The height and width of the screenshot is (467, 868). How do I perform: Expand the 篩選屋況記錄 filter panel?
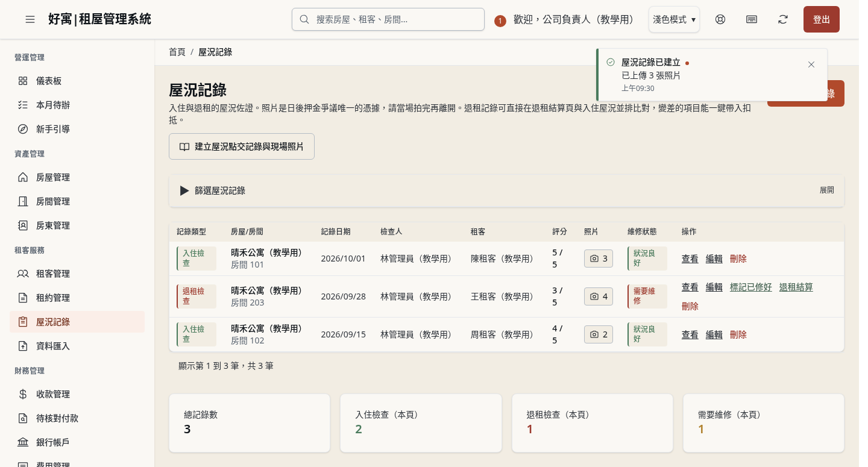[x=506, y=190]
